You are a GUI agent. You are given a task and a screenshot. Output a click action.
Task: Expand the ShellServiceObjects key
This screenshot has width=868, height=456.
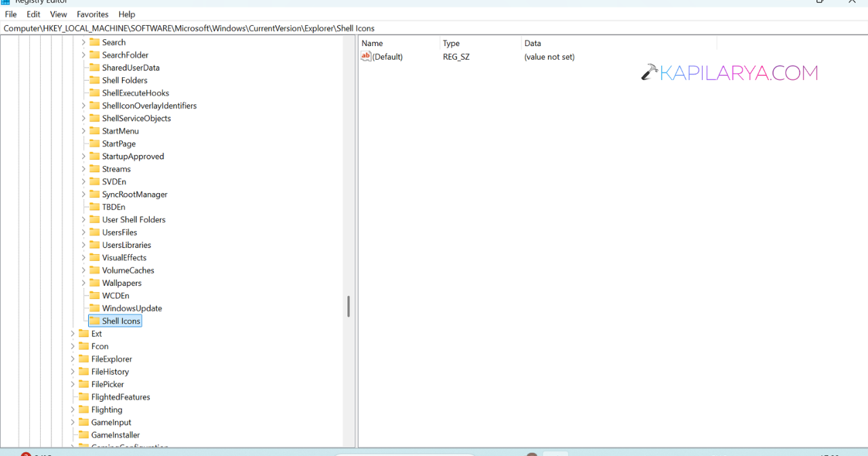pos(83,118)
